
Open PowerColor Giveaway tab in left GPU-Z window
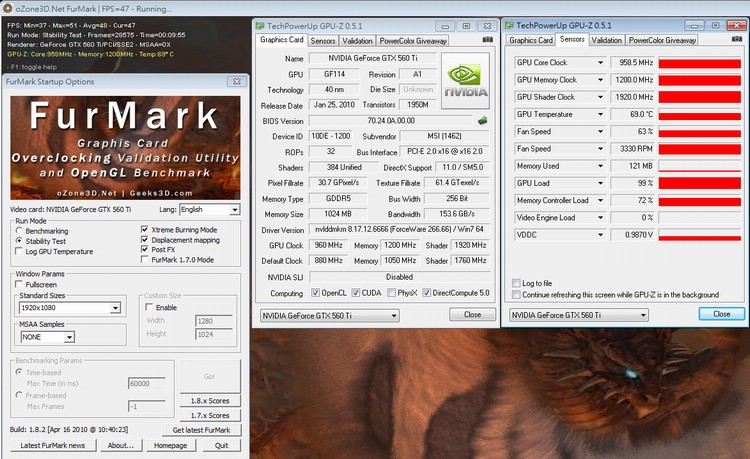413,41
